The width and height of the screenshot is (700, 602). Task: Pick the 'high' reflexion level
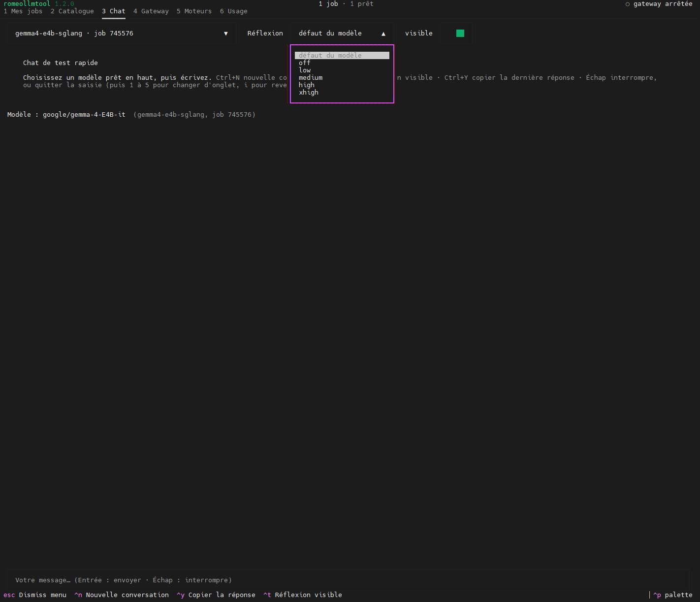point(342,85)
